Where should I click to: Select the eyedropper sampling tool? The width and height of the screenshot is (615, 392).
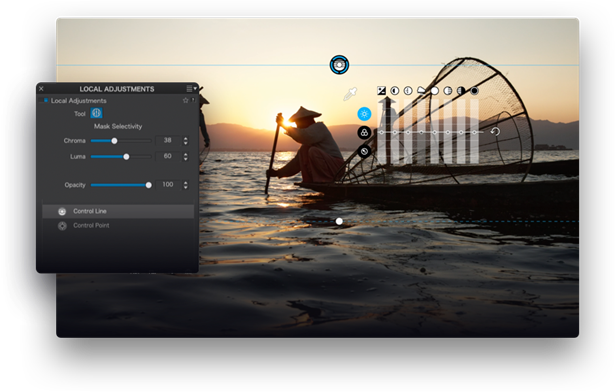pyautogui.click(x=350, y=94)
